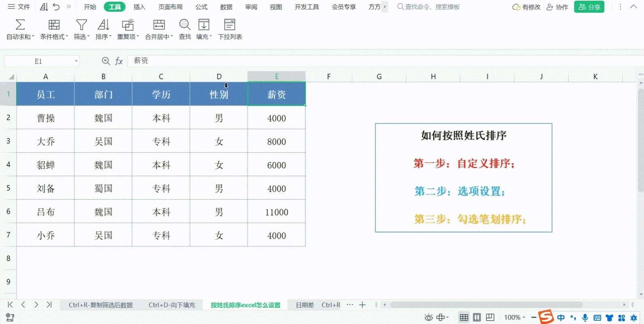The height and width of the screenshot is (324, 644).
Task: Expand the 条件格式 dropdown arrow
Action: (x=67, y=37)
